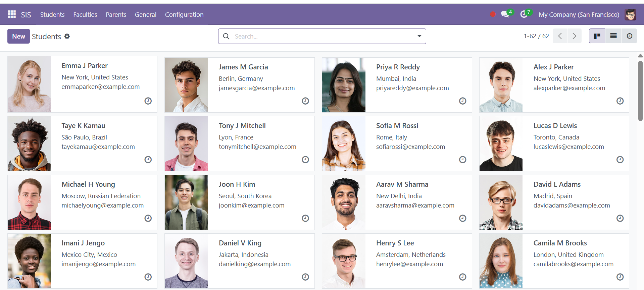Click the search magnifier icon
Image resolution: width=644 pixels, height=290 pixels.
[x=227, y=36]
